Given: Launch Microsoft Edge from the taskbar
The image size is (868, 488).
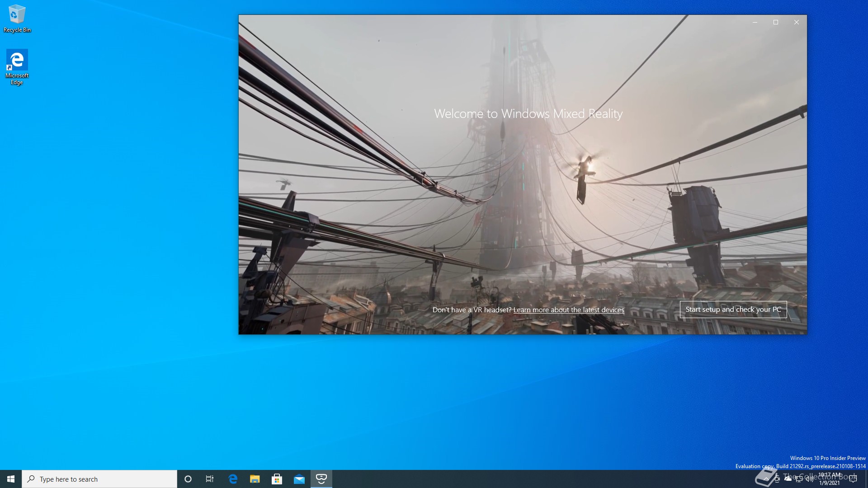Looking at the screenshot, I should coord(233,479).
